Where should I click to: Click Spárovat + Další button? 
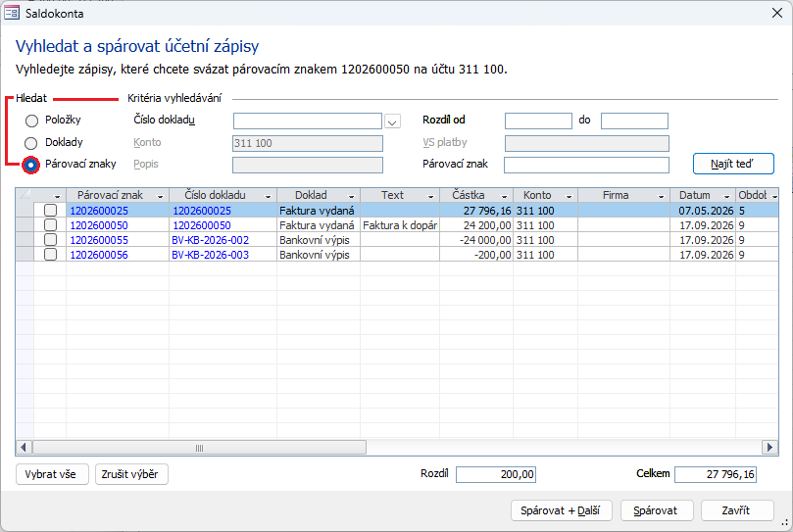point(562,510)
